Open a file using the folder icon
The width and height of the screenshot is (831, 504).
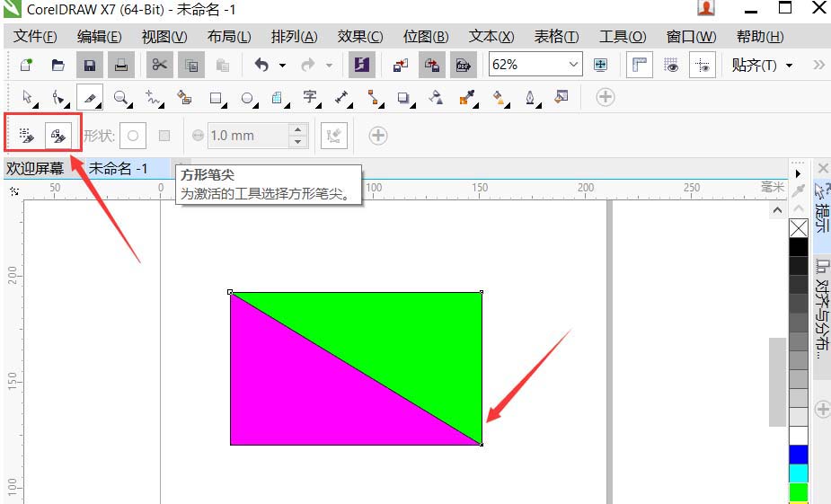57,66
